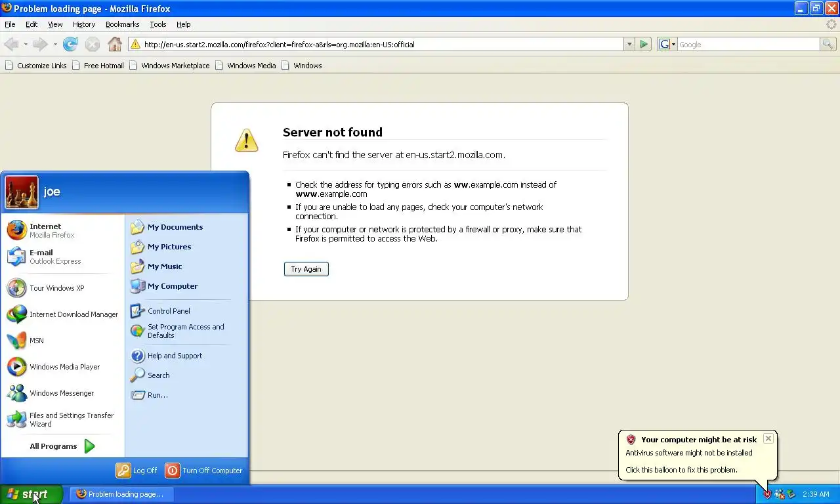Image resolution: width=840 pixels, height=504 pixels.
Task: Click the Stop loading icon
Action: pyautogui.click(x=93, y=44)
